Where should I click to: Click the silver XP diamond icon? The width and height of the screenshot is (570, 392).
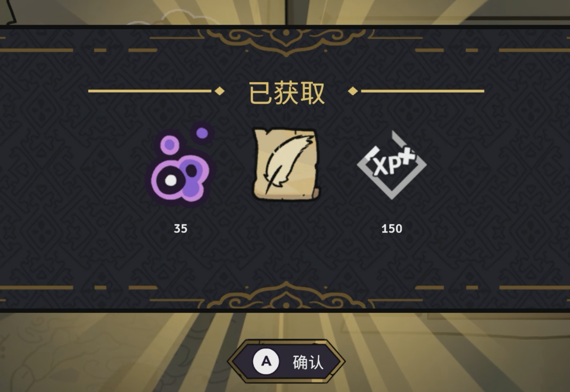pos(392,165)
